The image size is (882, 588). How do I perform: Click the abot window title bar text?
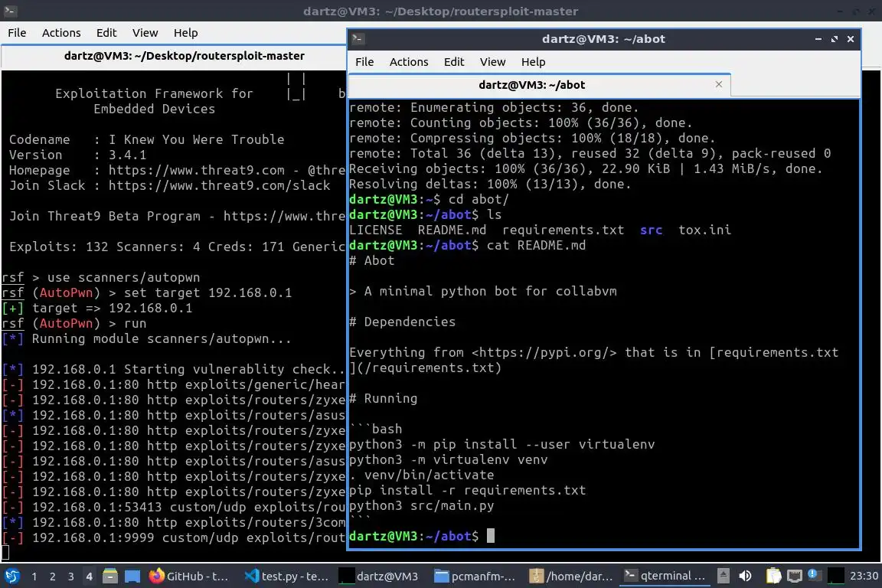[x=603, y=39]
